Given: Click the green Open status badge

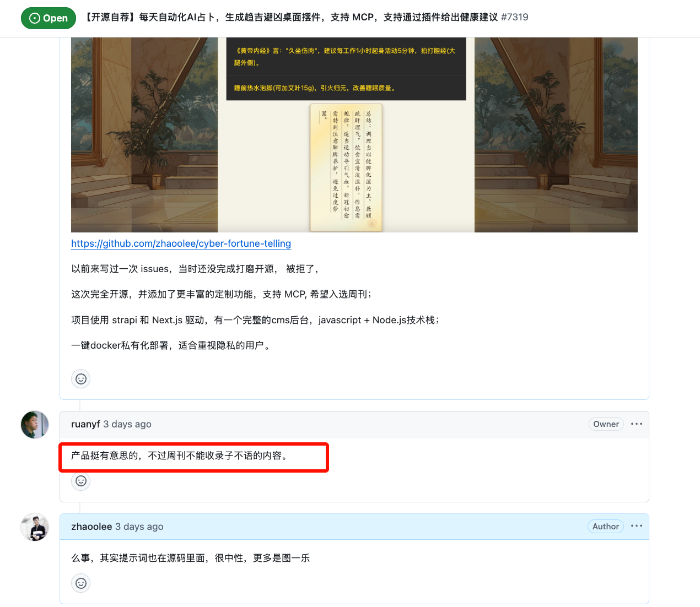Looking at the screenshot, I should point(49,18).
